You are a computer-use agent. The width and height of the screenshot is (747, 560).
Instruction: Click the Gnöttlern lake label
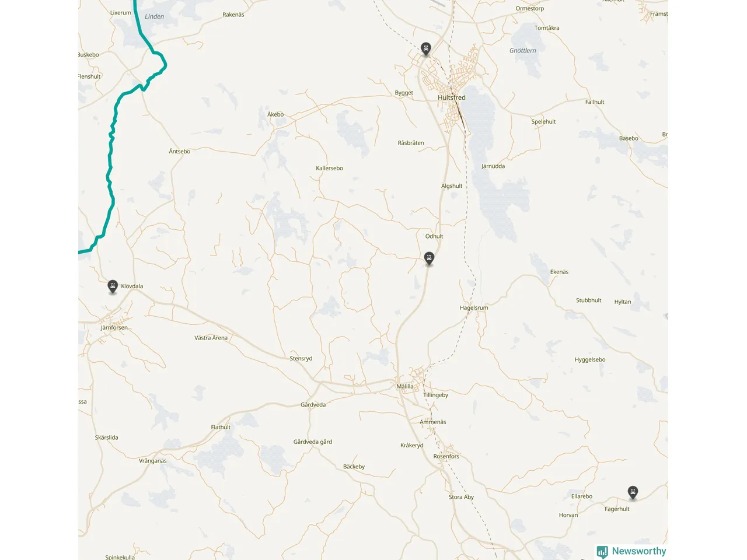(x=523, y=51)
